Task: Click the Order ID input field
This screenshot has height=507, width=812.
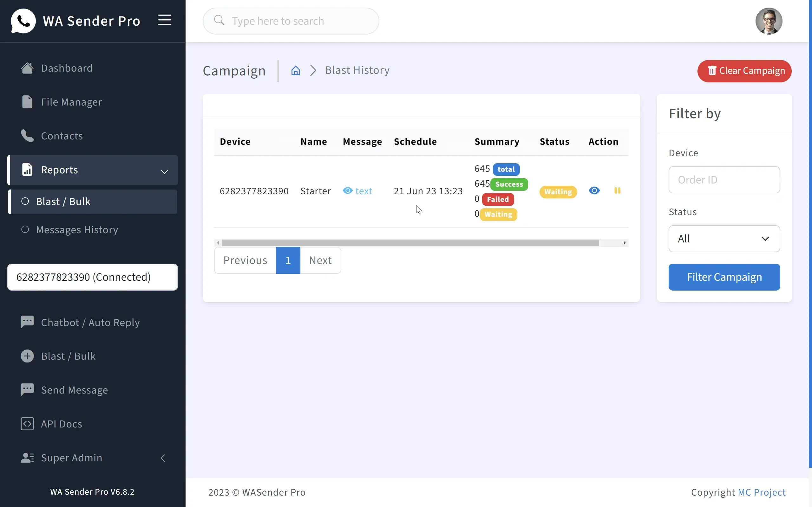Action: tap(724, 180)
